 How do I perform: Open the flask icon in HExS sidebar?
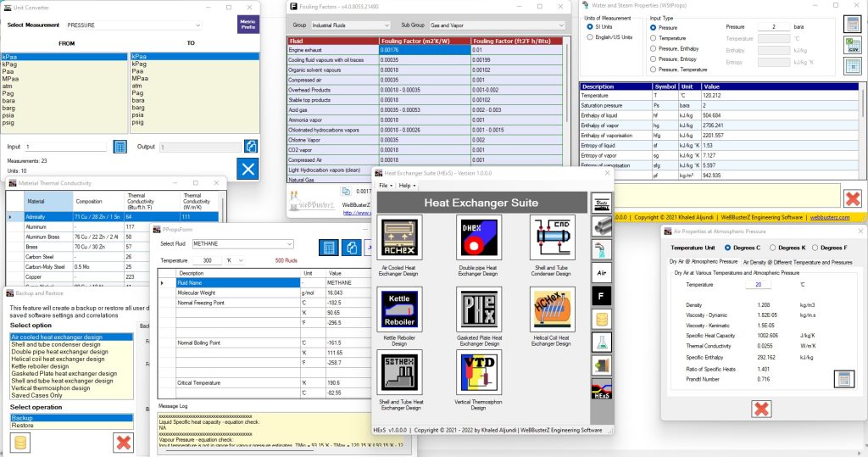[602, 343]
